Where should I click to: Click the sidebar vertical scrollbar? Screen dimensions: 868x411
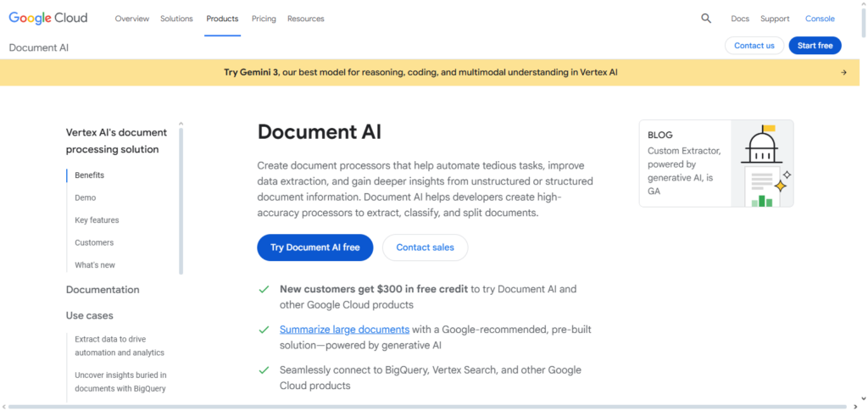click(181, 201)
